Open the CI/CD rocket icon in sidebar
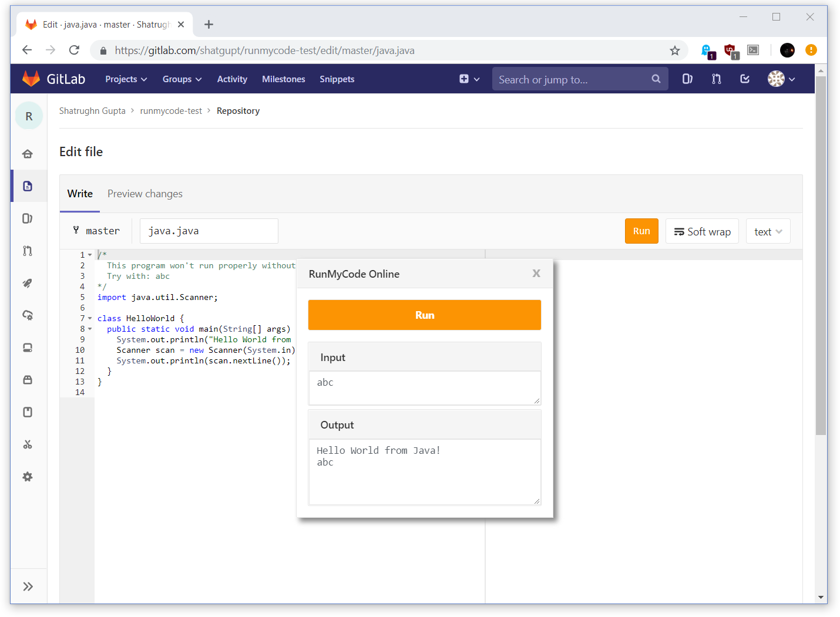Viewport: 840px width, 617px height. (28, 283)
